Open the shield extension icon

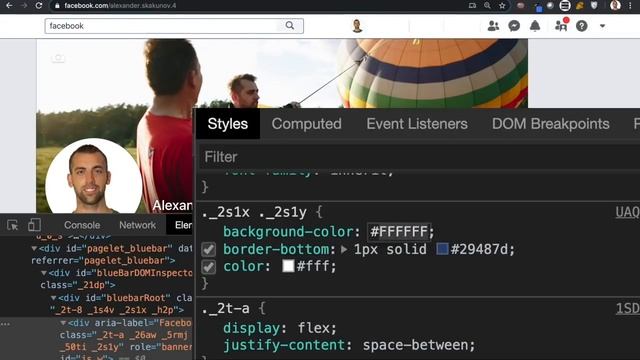point(594,6)
